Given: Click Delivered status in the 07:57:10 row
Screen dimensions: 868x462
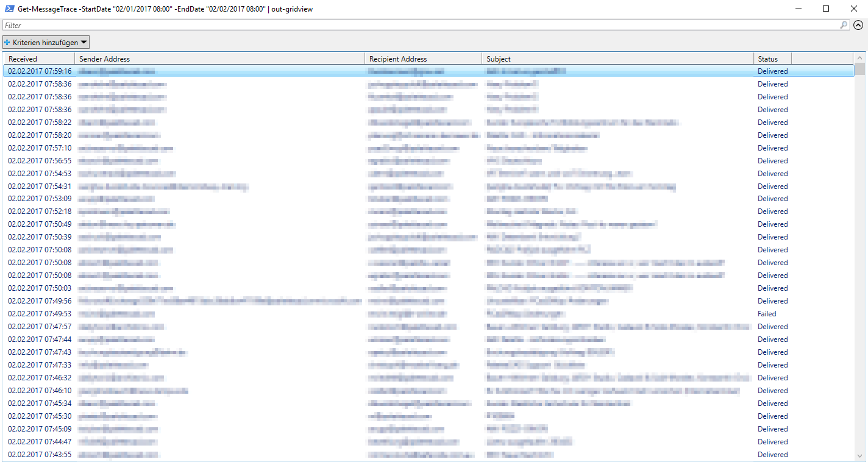Looking at the screenshot, I should click(772, 148).
